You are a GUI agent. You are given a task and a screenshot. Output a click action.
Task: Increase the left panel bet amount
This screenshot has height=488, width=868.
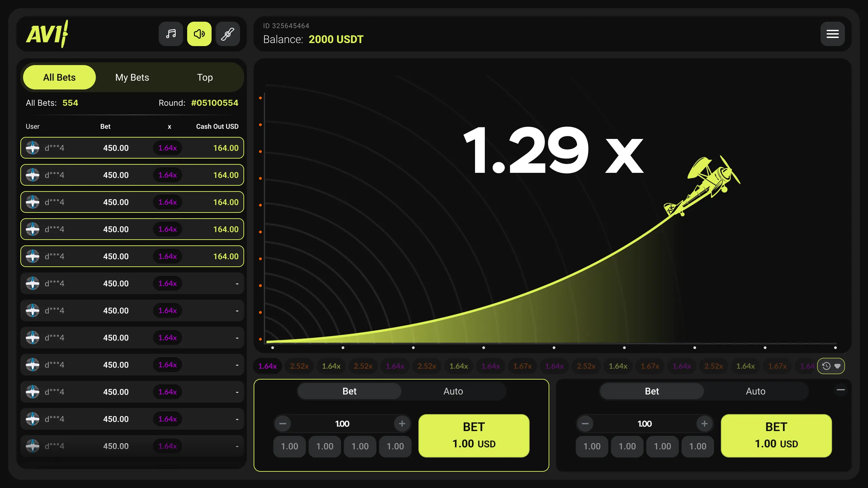pyautogui.click(x=402, y=424)
